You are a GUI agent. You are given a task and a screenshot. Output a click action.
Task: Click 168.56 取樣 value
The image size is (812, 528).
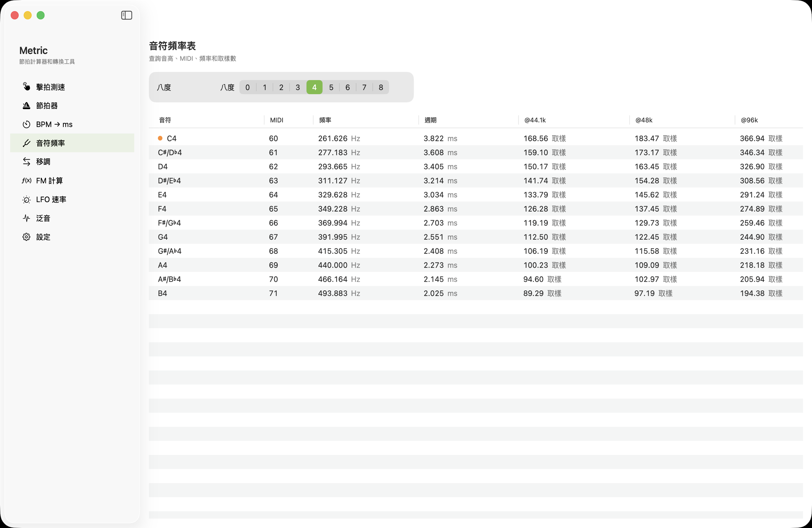[x=545, y=138]
